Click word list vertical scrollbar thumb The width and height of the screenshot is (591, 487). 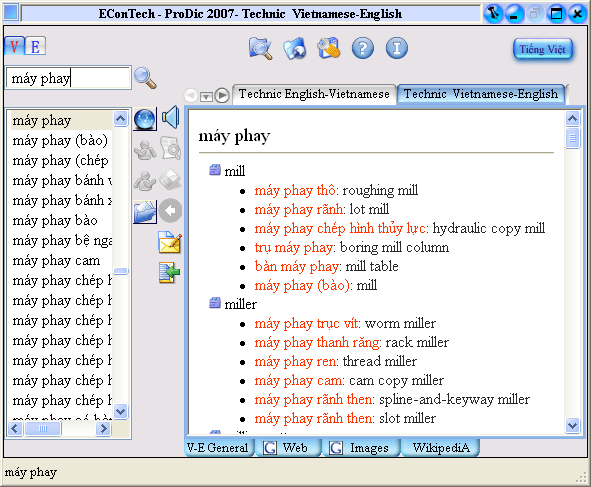[121, 271]
